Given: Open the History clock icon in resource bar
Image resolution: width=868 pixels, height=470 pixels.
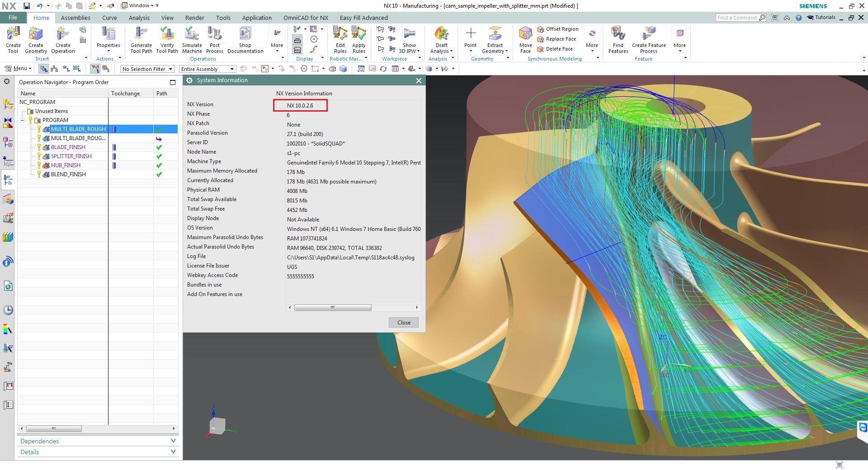Looking at the screenshot, I should pos(8,310).
